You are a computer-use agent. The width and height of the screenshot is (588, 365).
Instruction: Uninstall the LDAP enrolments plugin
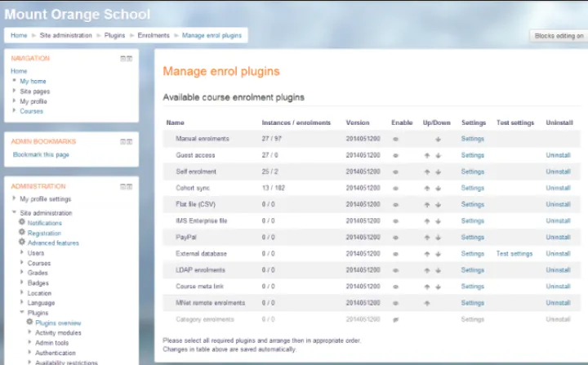click(558, 270)
